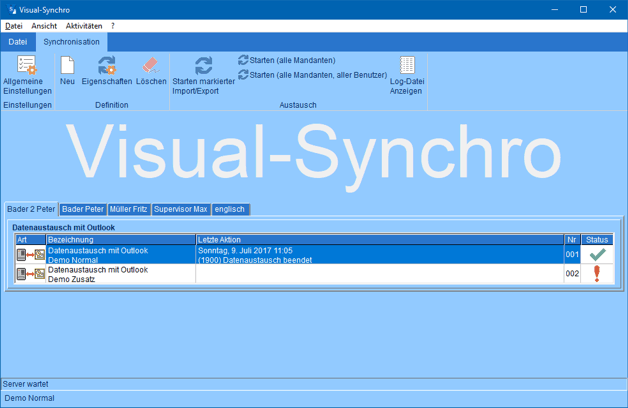Click the sync type icon in the Demo Normal row
Image resolution: width=628 pixels, height=408 pixels.
click(x=31, y=255)
